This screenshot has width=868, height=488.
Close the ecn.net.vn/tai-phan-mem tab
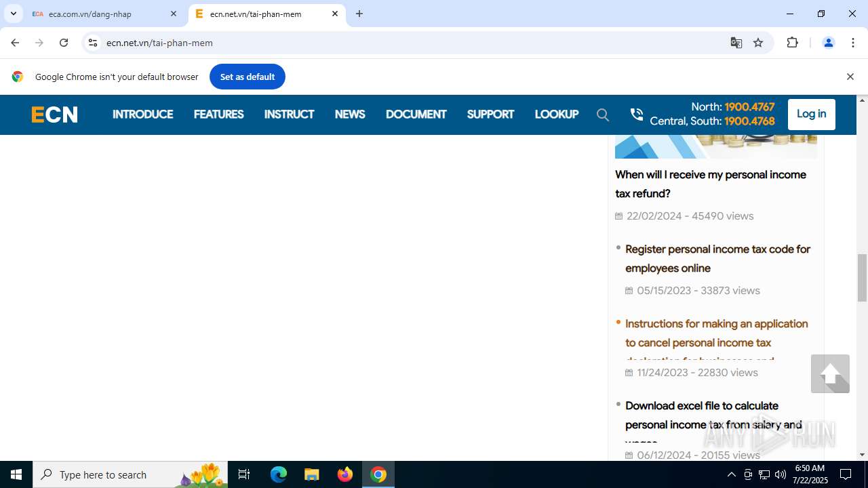335,14
